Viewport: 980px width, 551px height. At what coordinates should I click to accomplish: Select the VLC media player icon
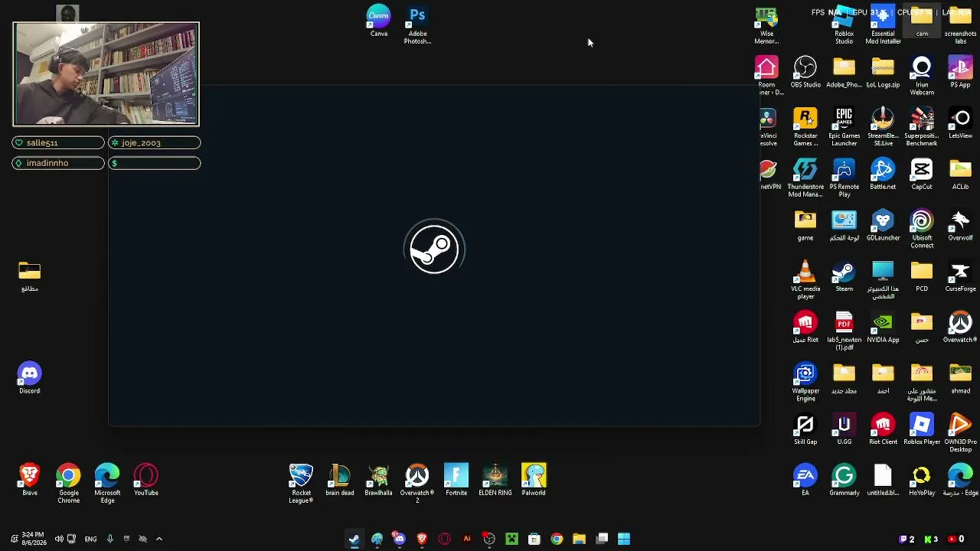pyautogui.click(x=805, y=280)
